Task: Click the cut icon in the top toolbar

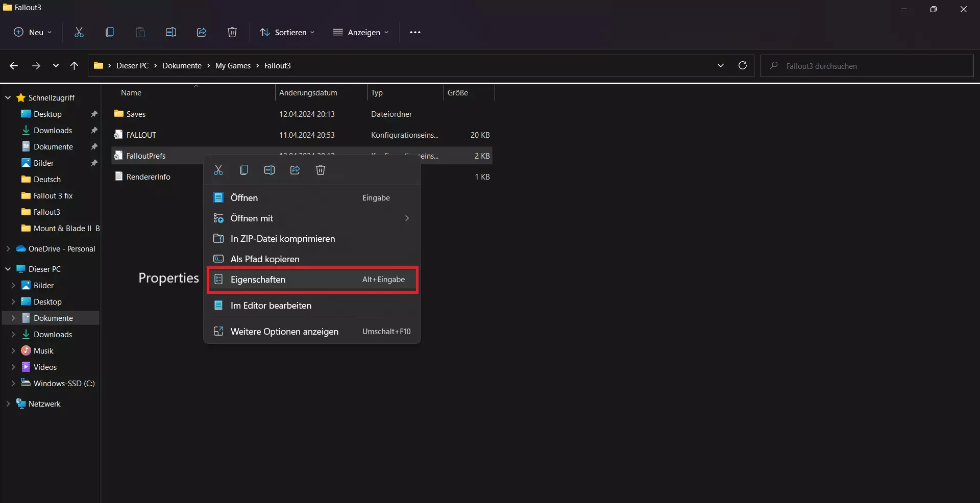Action: pyautogui.click(x=79, y=32)
